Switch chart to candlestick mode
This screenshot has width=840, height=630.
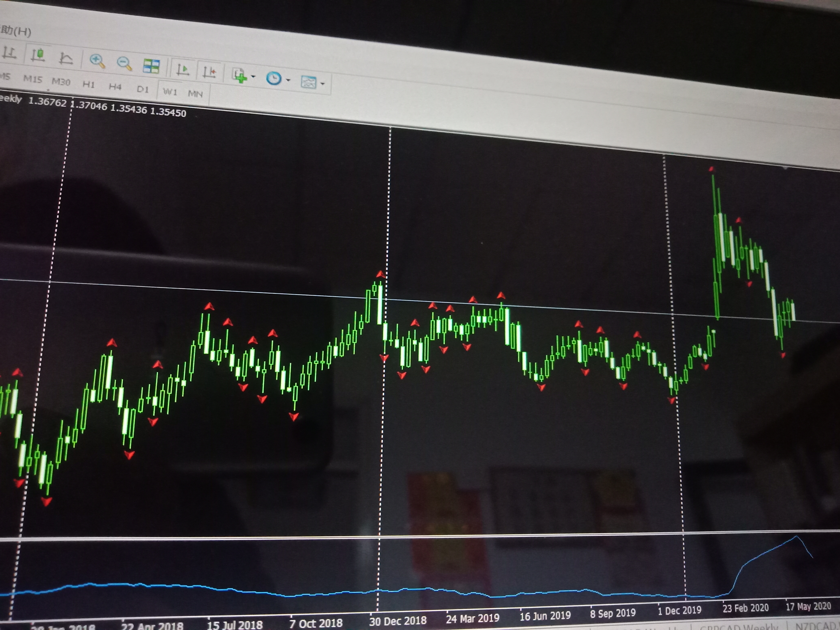click(38, 56)
